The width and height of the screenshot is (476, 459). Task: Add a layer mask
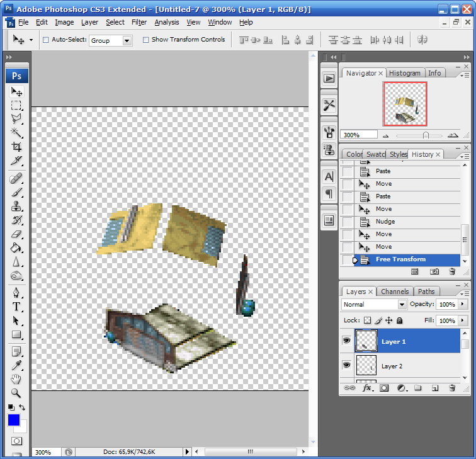[384, 388]
